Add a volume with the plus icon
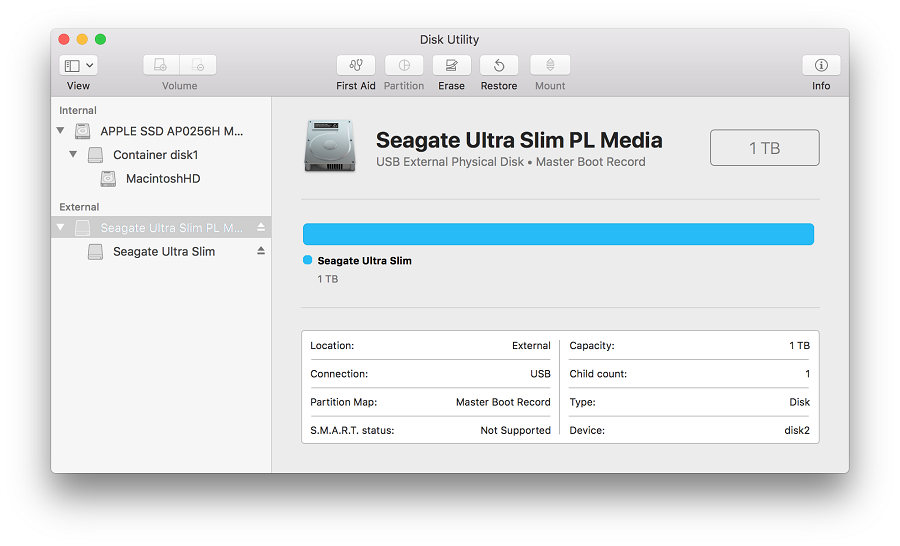The height and width of the screenshot is (546, 900). pyautogui.click(x=161, y=65)
